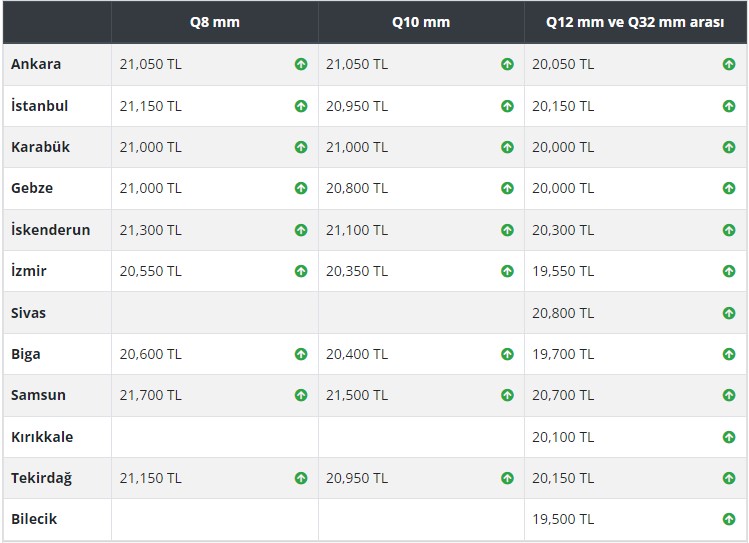The width and height of the screenshot is (749, 543).
Task: Click the up arrow for Tekirdağ 20,950 TL
Action: [x=507, y=478]
